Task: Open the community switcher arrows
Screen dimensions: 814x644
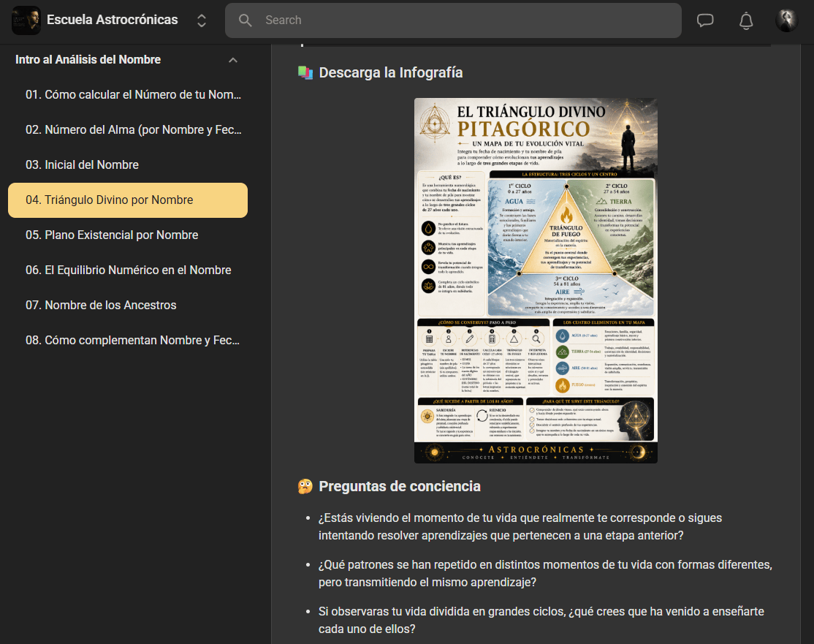Action: point(202,20)
